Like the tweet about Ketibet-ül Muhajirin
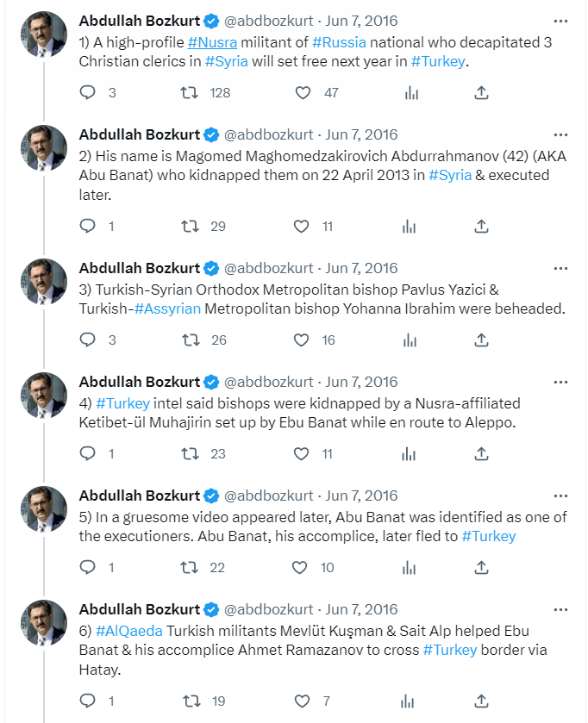This screenshot has width=588, height=723. click(301, 453)
